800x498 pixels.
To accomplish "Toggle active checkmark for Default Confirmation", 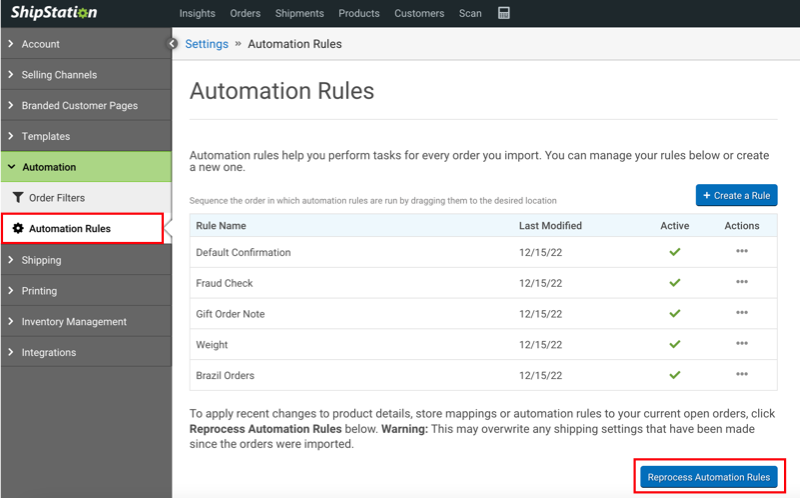I will (x=674, y=252).
